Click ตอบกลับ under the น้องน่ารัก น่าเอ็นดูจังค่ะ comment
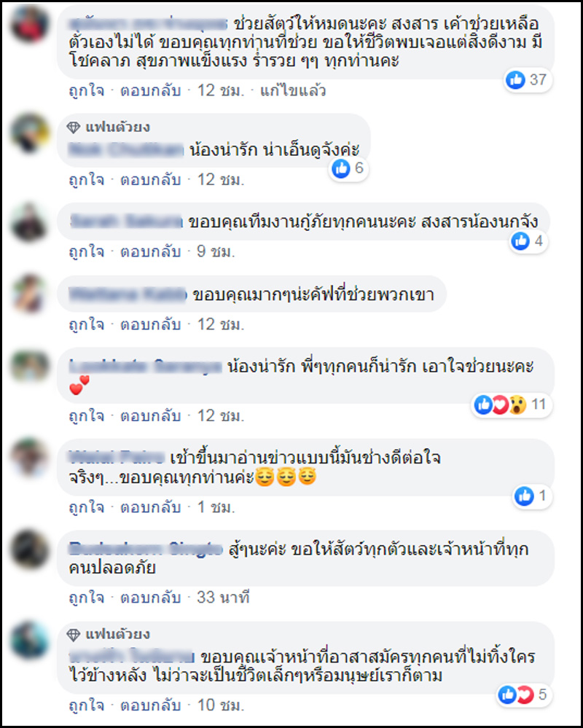Screen dimensions: 583x728 (x=150, y=180)
